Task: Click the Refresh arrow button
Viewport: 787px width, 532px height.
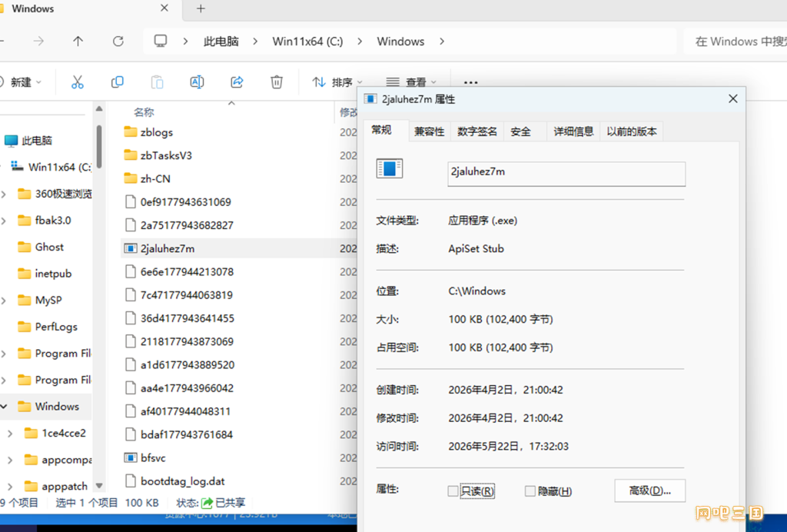Action: [118, 42]
